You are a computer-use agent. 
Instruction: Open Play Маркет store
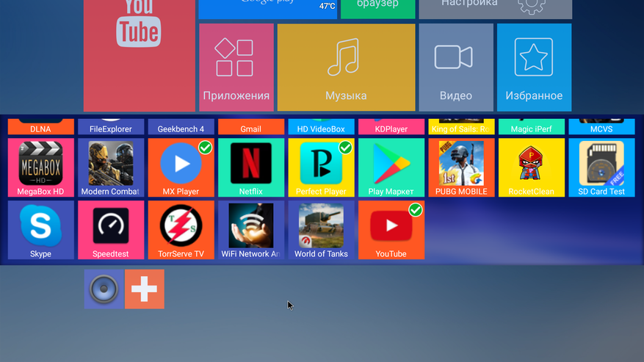pos(391,167)
